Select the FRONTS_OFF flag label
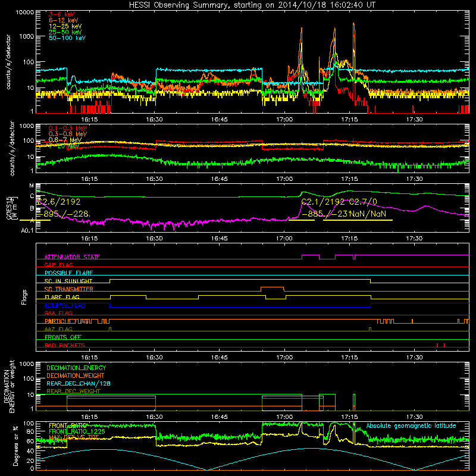476x476 pixels. click(x=63, y=337)
